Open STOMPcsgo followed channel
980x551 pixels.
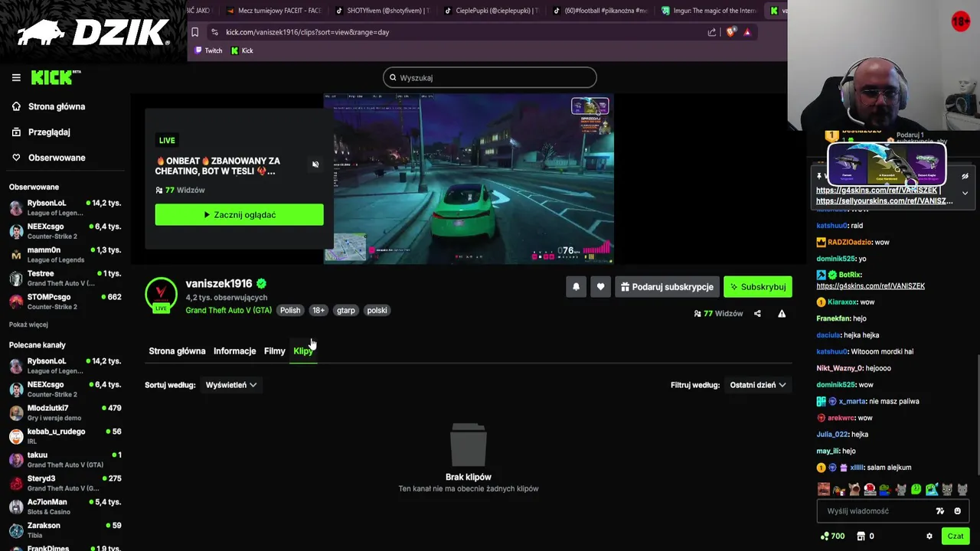click(65, 302)
